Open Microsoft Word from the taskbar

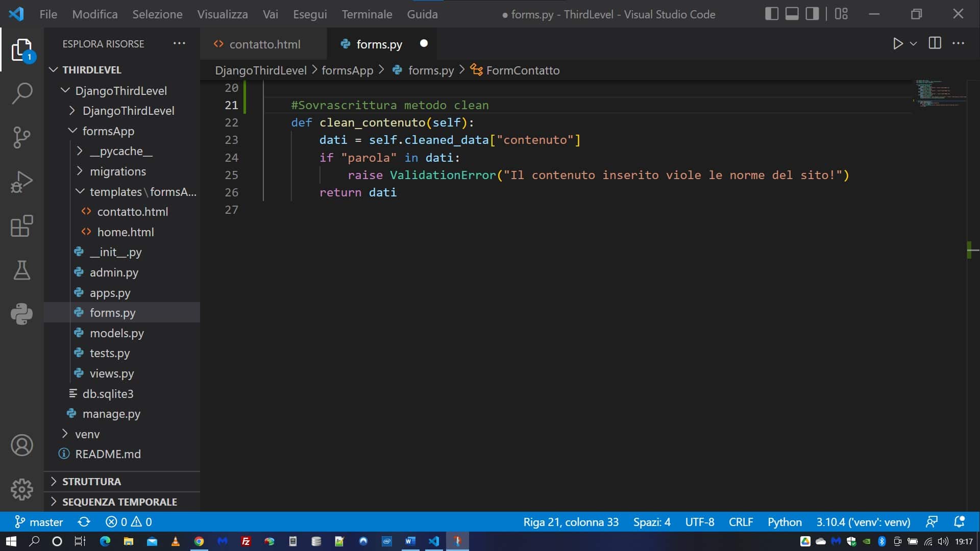(x=410, y=541)
